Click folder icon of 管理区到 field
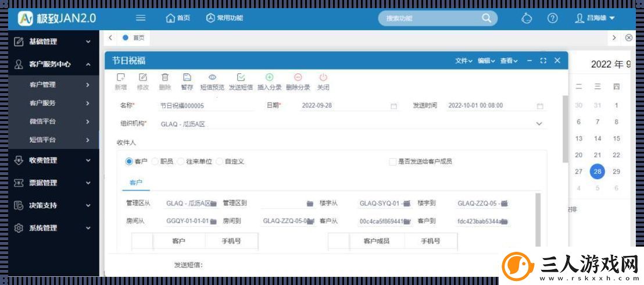 (x=310, y=204)
